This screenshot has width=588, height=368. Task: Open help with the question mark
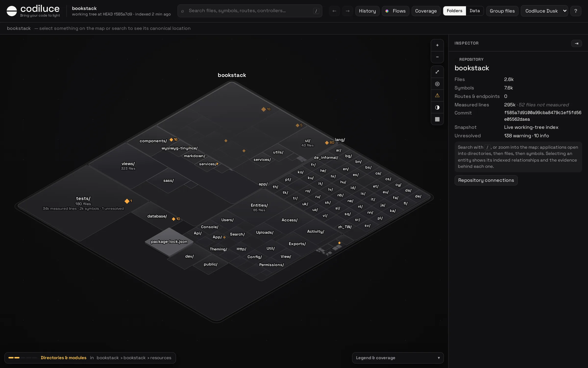[x=576, y=11]
